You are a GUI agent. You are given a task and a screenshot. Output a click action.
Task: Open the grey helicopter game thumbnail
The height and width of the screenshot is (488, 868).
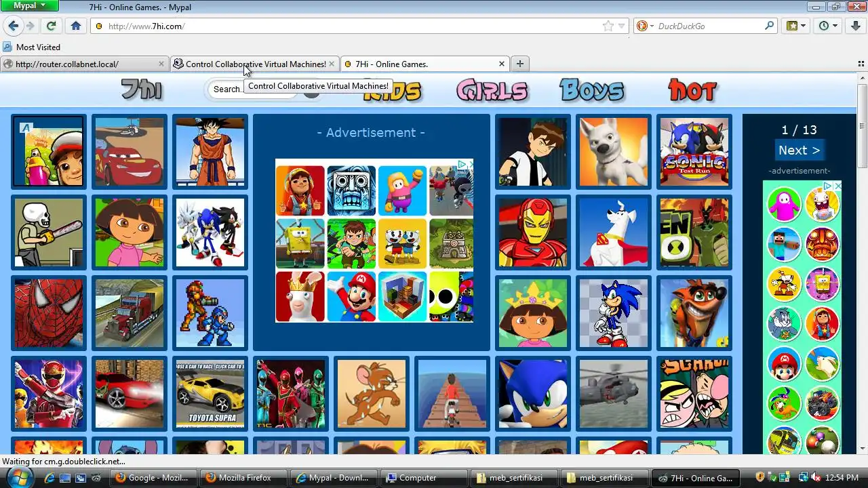pyautogui.click(x=614, y=394)
